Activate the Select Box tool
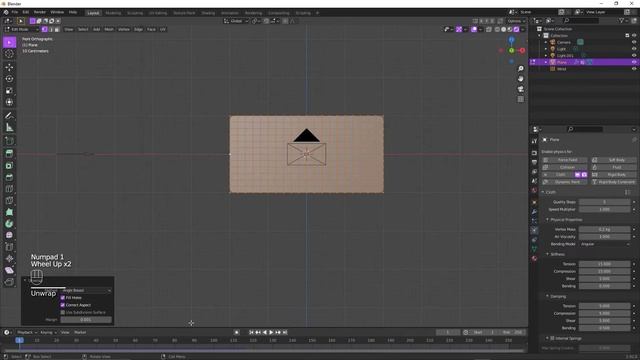The height and width of the screenshot is (360, 640). pyautogui.click(x=9, y=42)
